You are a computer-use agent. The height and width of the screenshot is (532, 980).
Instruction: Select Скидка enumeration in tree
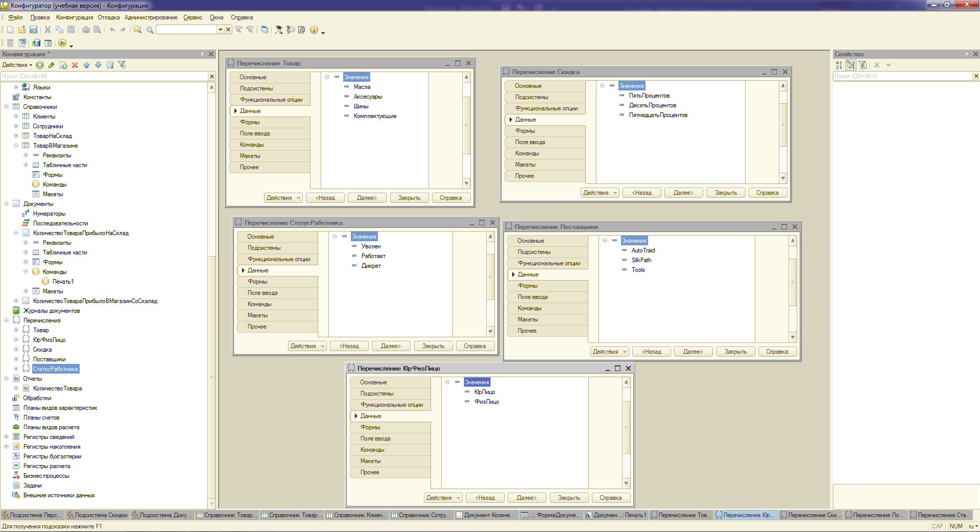(42, 350)
